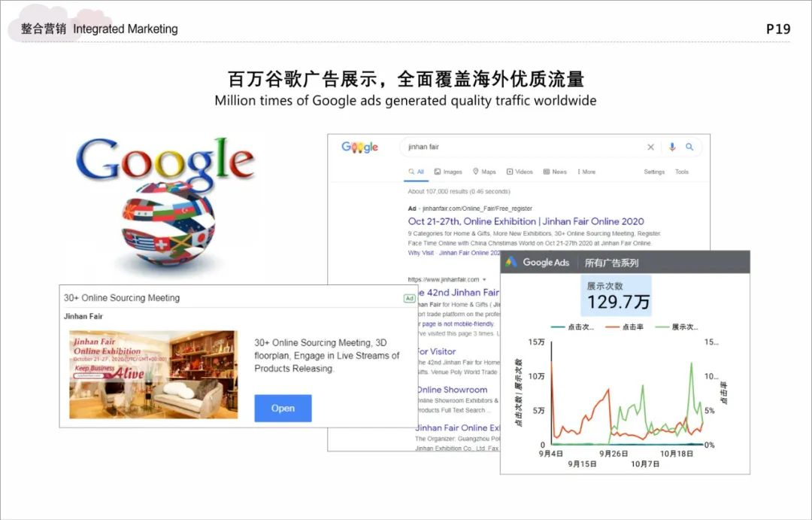Image resolution: width=812 pixels, height=520 pixels.
Task: Open the 'Online Showroom' sublink
Action: 452,390
